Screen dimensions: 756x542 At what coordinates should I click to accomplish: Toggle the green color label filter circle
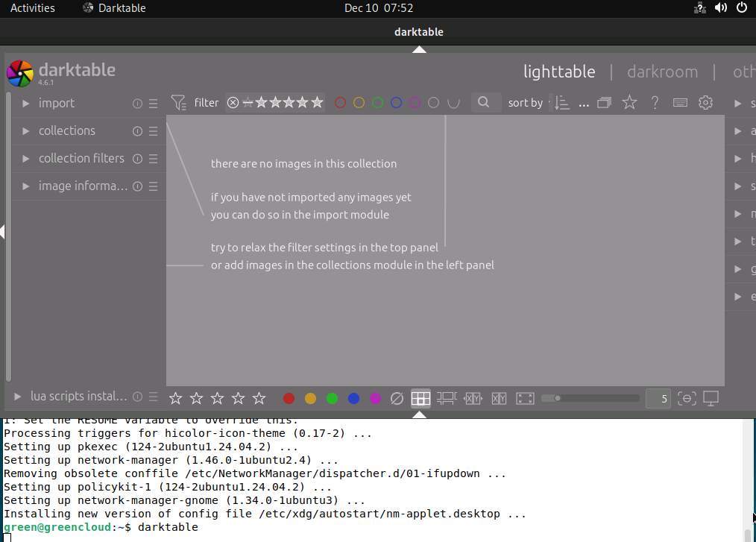[377, 103]
